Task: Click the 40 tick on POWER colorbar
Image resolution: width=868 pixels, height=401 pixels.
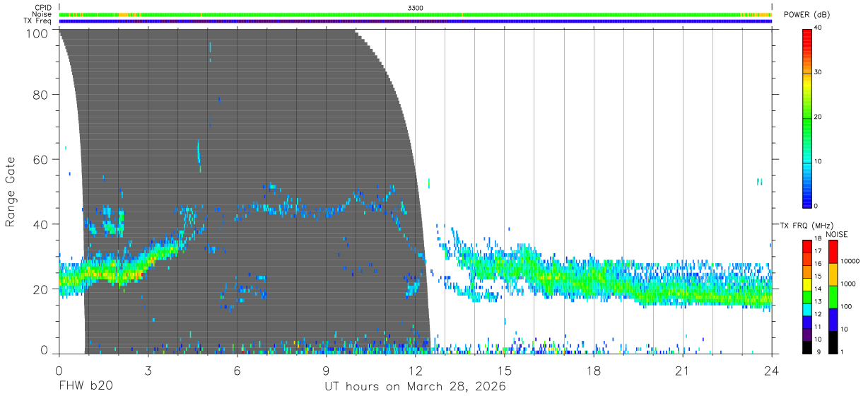Action: [819, 28]
